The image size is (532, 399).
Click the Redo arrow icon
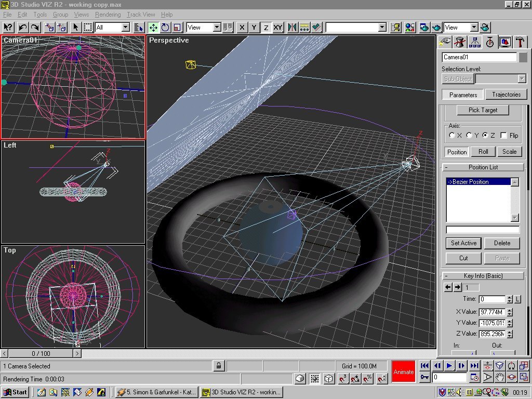point(35,27)
